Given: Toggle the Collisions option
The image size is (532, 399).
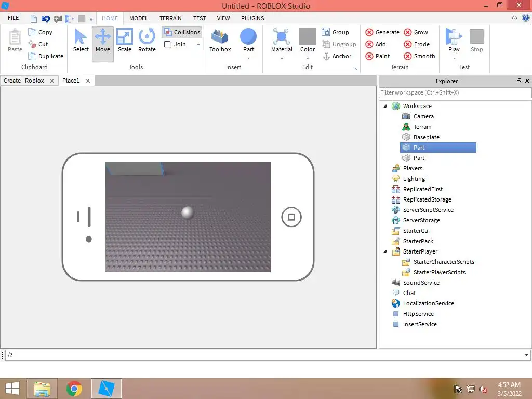Looking at the screenshot, I should pyautogui.click(x=182, y=32).
